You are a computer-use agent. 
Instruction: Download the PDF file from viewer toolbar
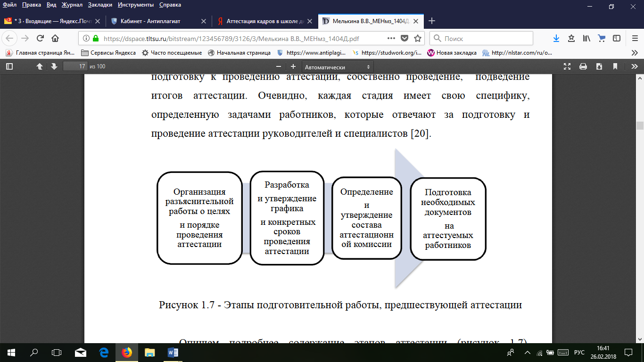[599, 66]
